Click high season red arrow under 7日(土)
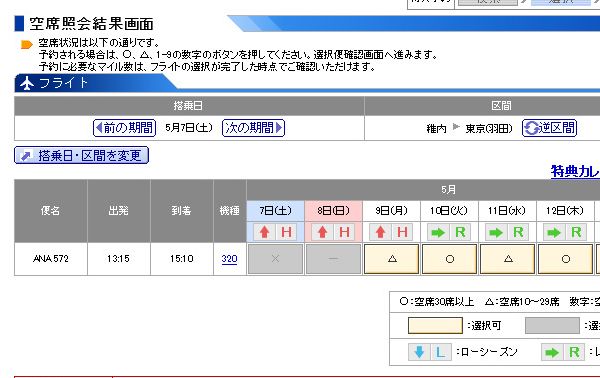This screenshot has width=600, height=378. pos(264,232)
